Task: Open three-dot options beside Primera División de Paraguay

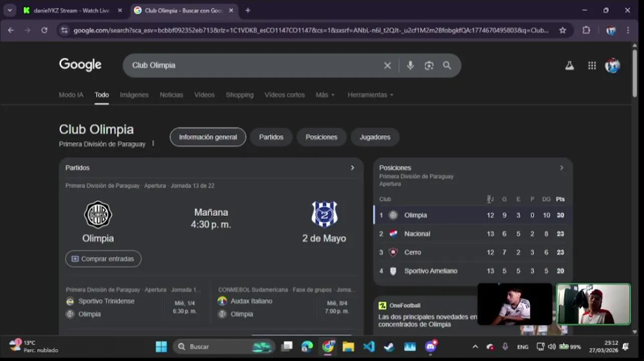Action: pyautogui.click(x=153, y=144)
